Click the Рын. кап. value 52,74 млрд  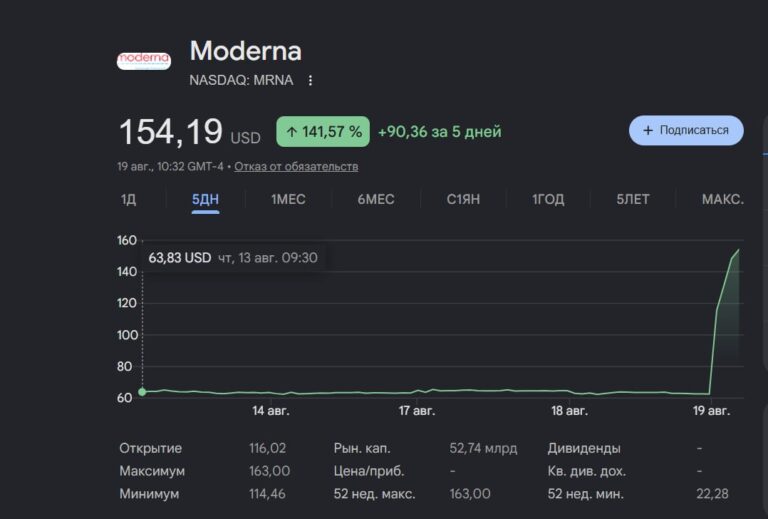(x=483, y=448)
